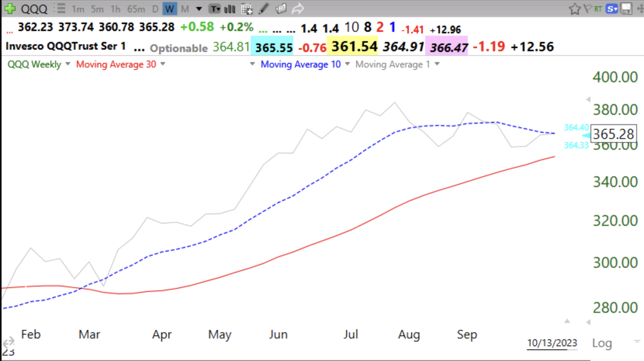
Task: Click the +0.58 net change value
Action: click(x=197, y=27)
